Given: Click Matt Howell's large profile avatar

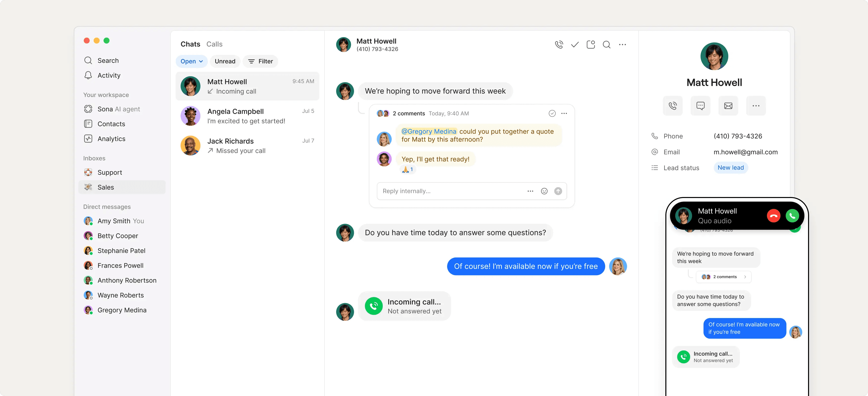Looking at the screenshot, I should click(x=714, y=56).
